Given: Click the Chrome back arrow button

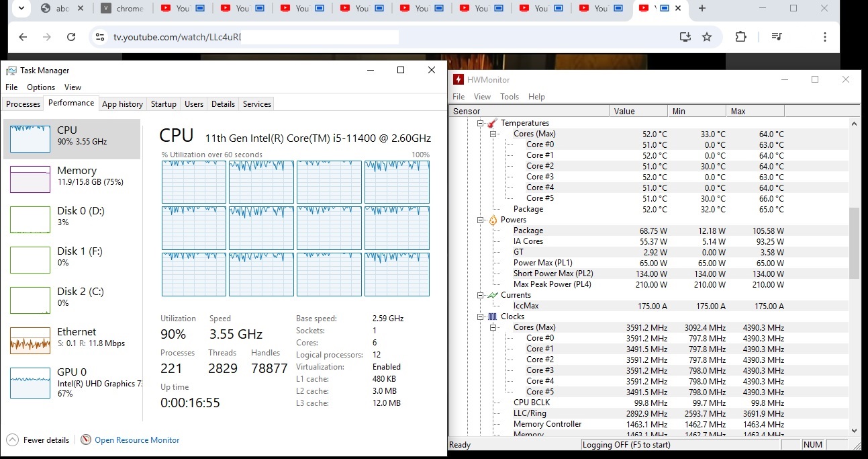Looking at the screenshot, I should pyautogui.click(x=23, y=37).
